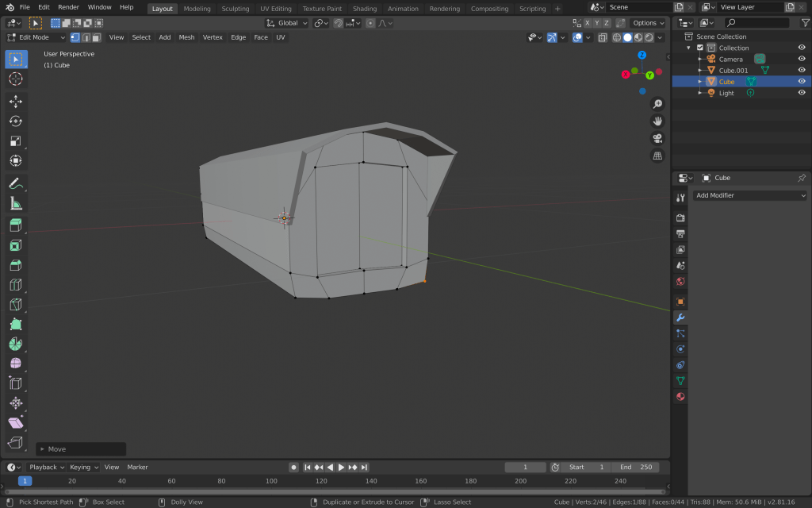Click the Play animation button
This screenshot has height=508, width=812.
[341, 468]
